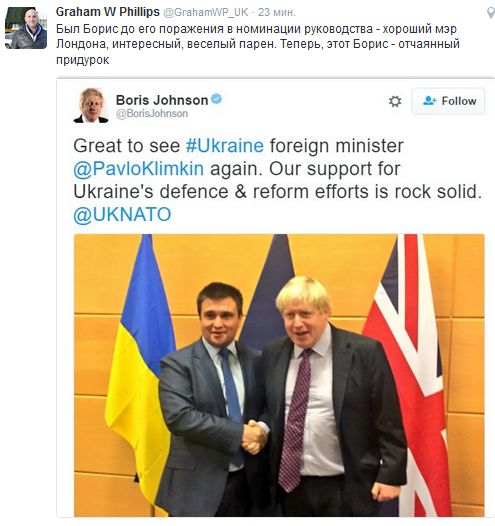Enlarge the handshake photo
The height and width of the screenshot is (526, 495).
(279, 375)
